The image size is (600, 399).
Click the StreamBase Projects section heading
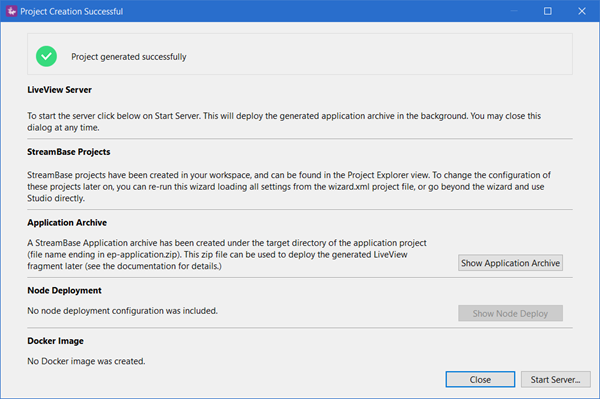[x=68, y=152]
